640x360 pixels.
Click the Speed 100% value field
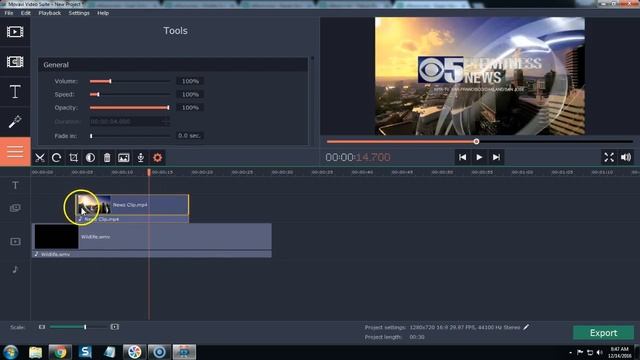pyautogui.click(x=190, y=94)
